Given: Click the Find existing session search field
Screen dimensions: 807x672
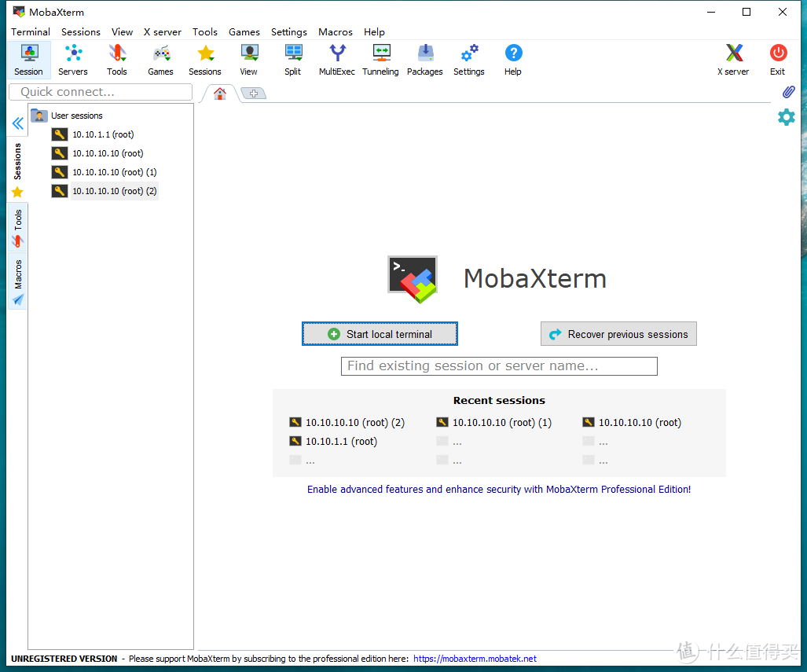Looking at the screenshot, I should (x=499, y=366).
